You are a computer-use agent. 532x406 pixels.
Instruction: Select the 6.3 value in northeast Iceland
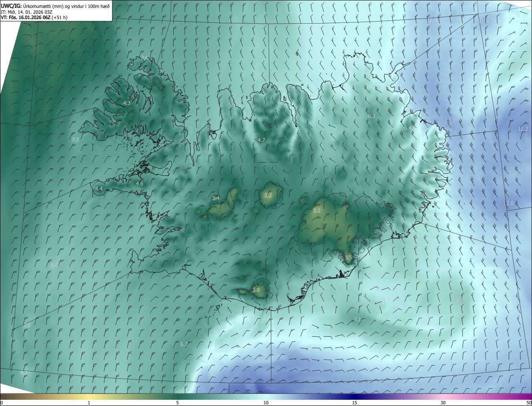[x=372, y=116]
